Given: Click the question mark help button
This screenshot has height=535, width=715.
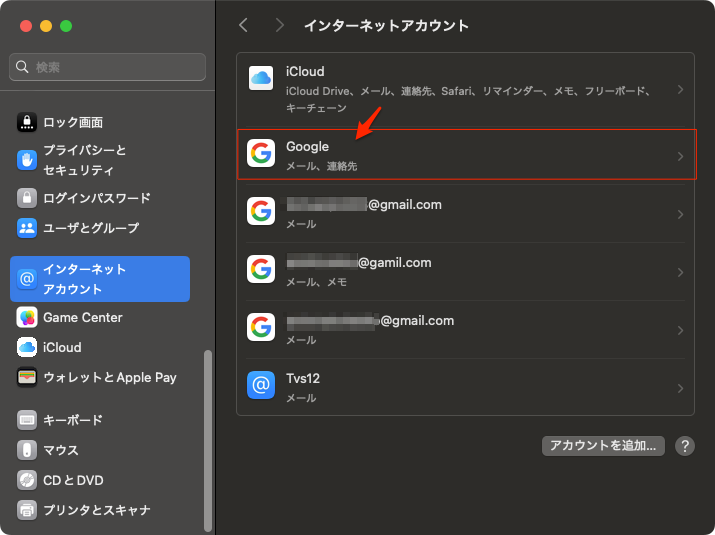Looking at the screenshot, I should point(685,446).
